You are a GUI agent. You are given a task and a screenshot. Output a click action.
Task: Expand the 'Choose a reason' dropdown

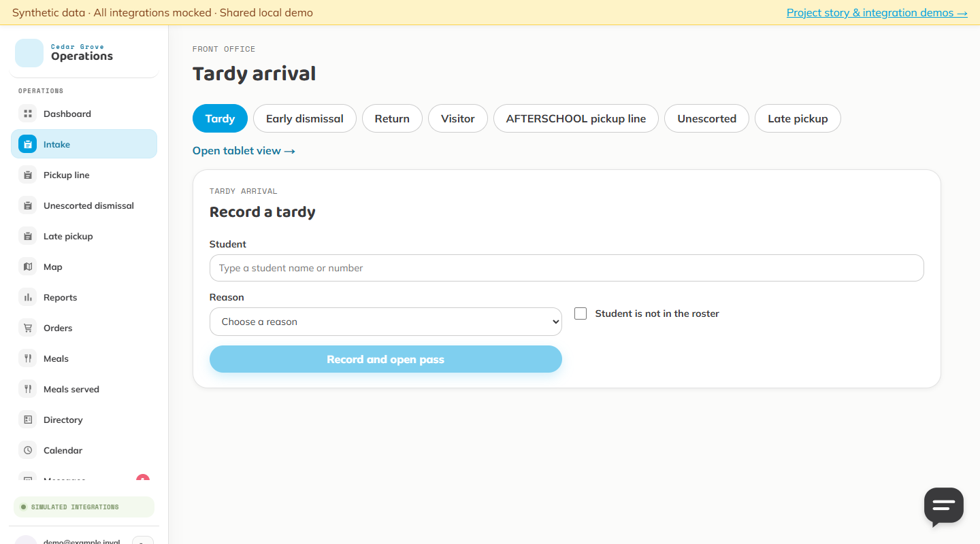(386, 322)
